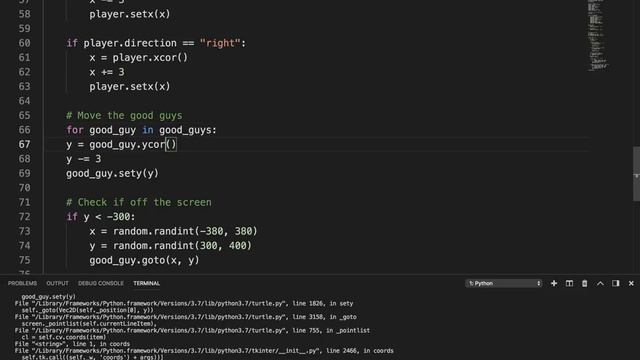This screenshot has height=360, width=640.
Task: Click the 'x += 3' code line
Action: coord(107,72)
